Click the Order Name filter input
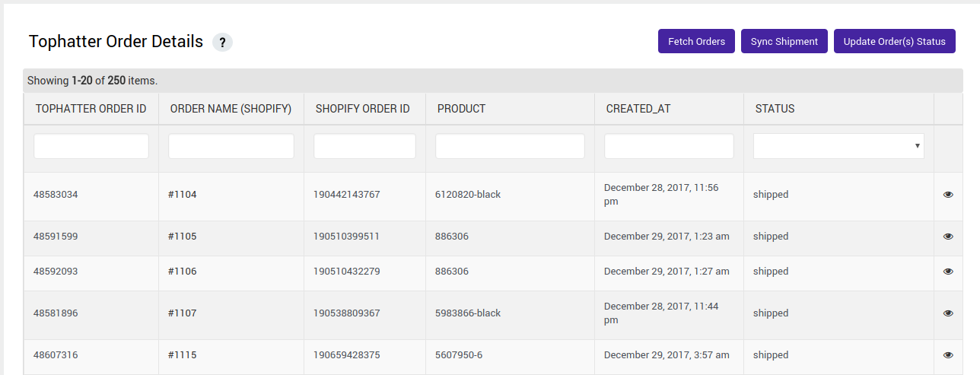980x375 pixels. 231,146
